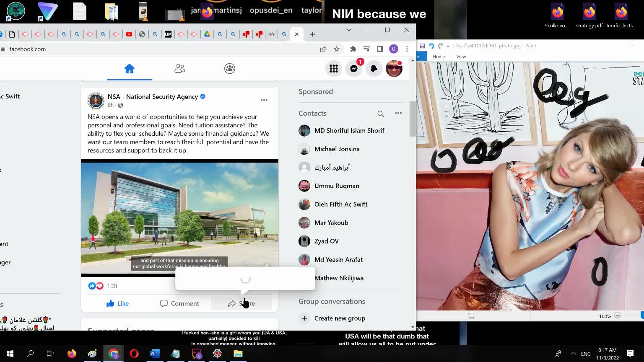Open Home ribbon tab in Paint
The image size is (644, 362).
(x=439, y=57)
